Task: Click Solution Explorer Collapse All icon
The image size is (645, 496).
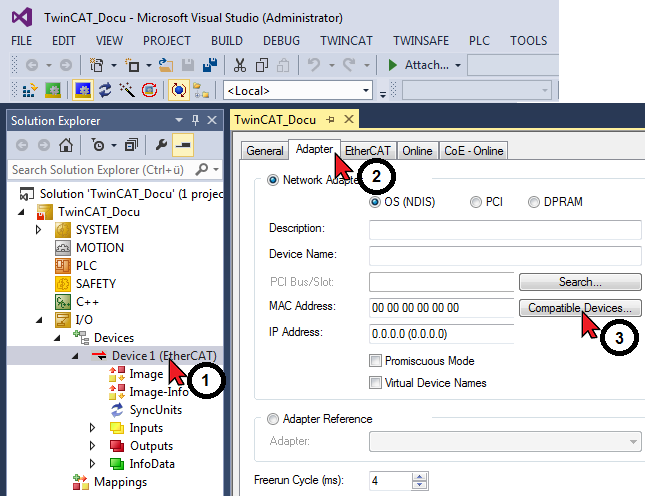Action: tap(131, 145)
